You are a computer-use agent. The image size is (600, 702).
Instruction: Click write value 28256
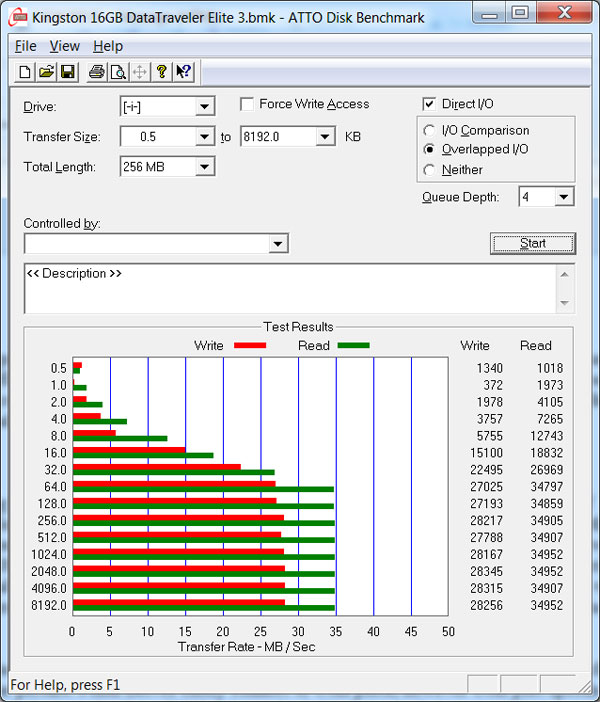486,605
